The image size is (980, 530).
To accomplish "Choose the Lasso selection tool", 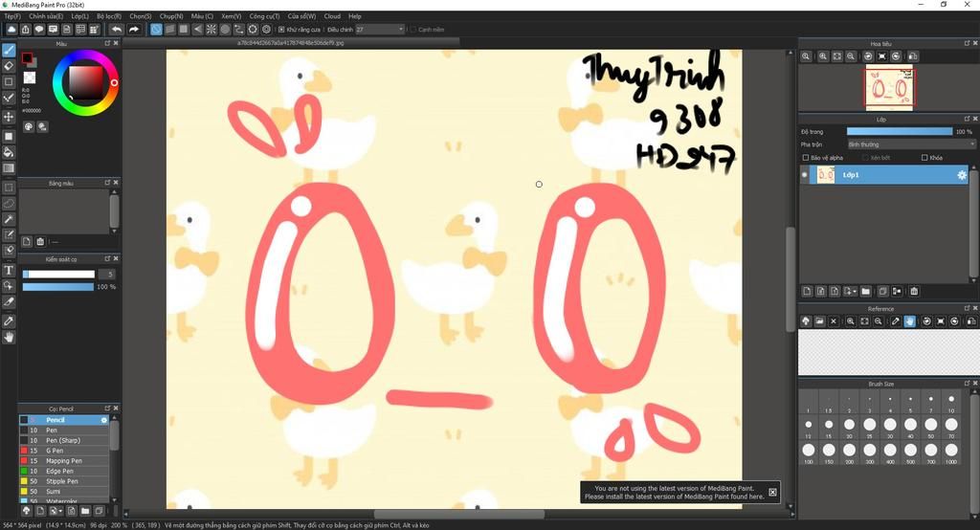I will point(9,203).
